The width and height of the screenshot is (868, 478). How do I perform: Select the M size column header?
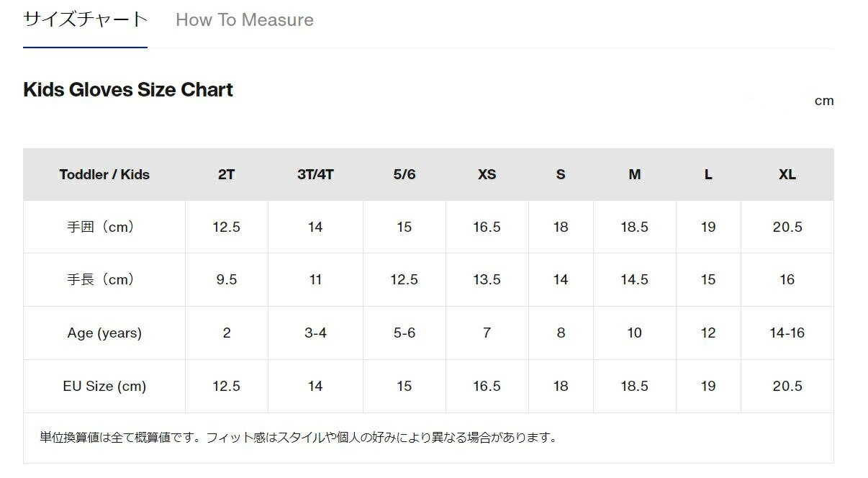click(635, 174)
